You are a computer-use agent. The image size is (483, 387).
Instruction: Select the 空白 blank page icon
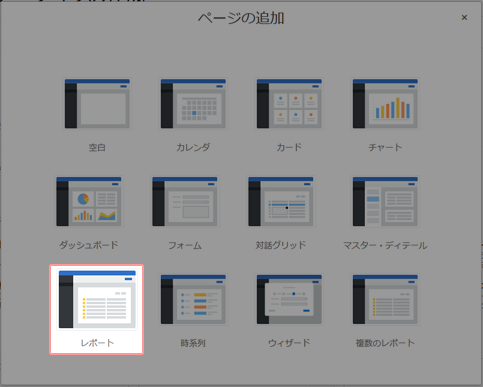(97, 104)
